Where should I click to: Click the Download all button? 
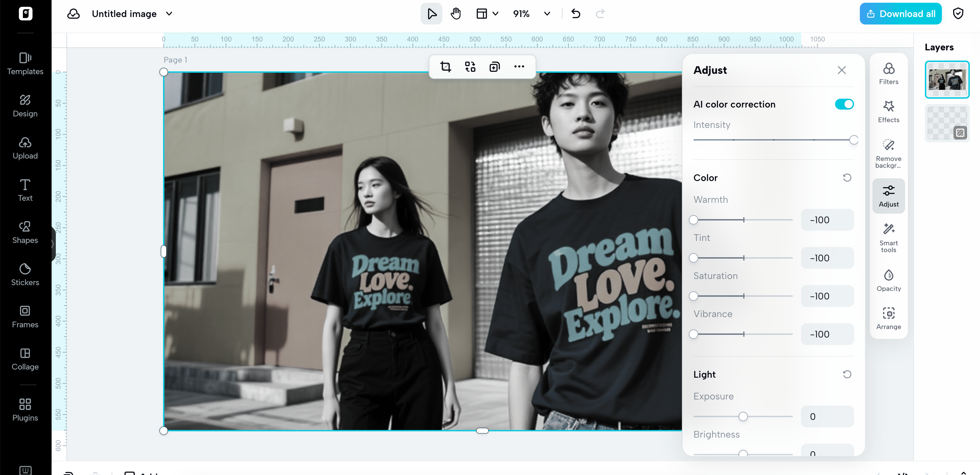900,14
